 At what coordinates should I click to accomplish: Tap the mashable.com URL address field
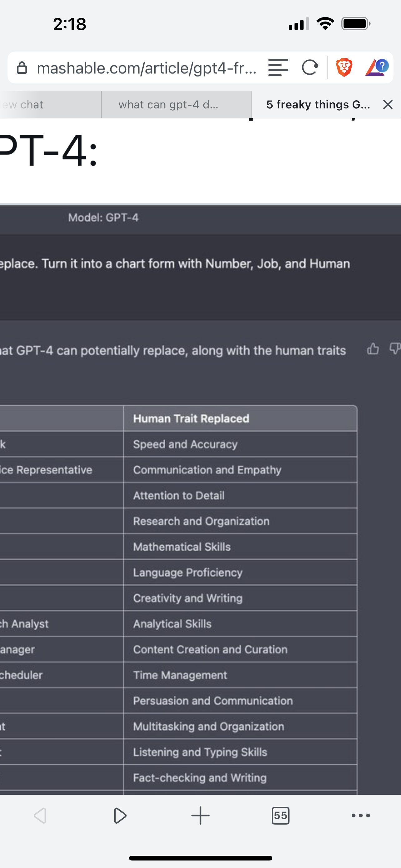[146, 68]
